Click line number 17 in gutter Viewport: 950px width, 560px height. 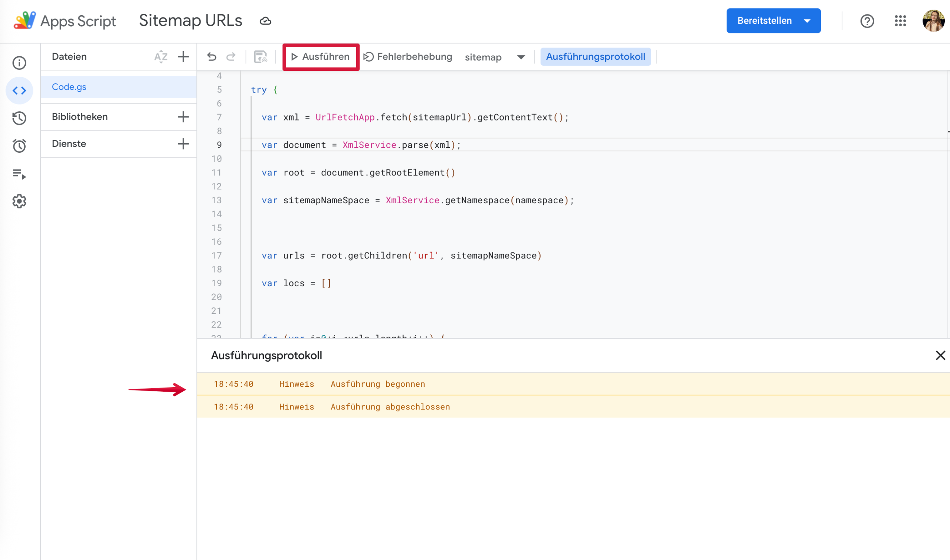point(216,256)
